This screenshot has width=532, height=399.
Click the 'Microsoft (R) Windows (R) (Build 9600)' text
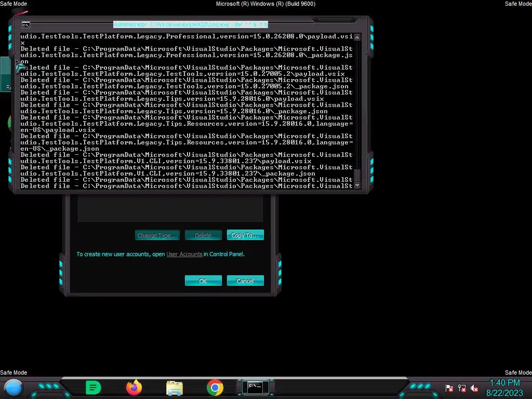[265, 4]
